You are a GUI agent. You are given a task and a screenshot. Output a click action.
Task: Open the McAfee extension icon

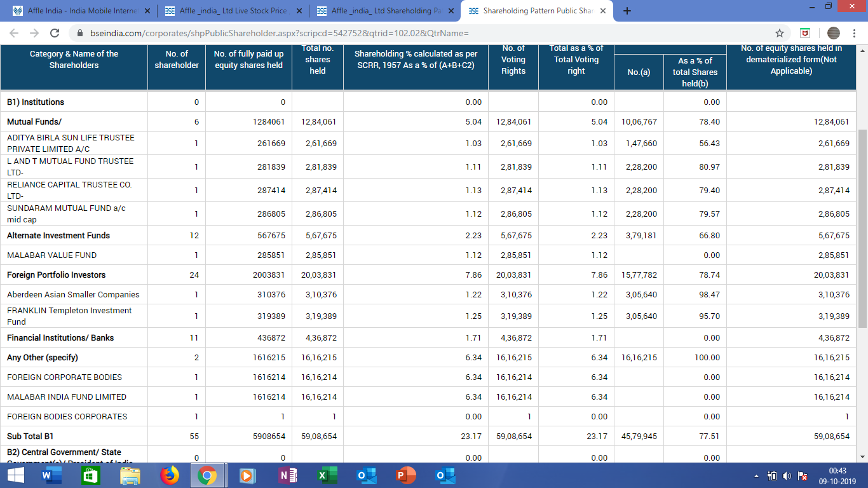(804, 33)
